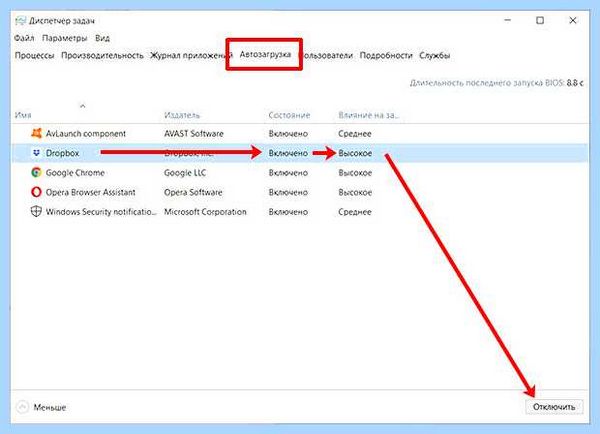
Task: Collapse view with Меньше chevron icon
Action: (x=22, y=407)
